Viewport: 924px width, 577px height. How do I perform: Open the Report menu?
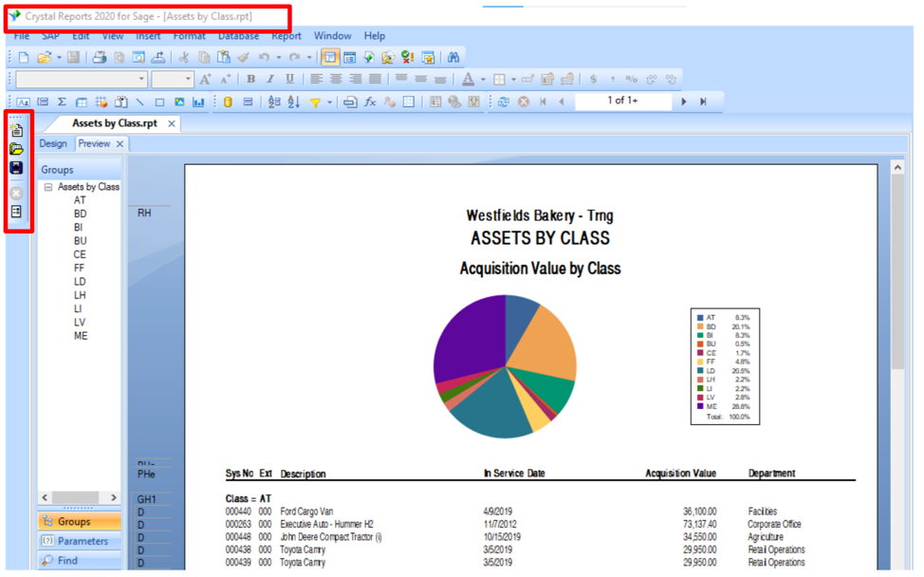(286, 36)
